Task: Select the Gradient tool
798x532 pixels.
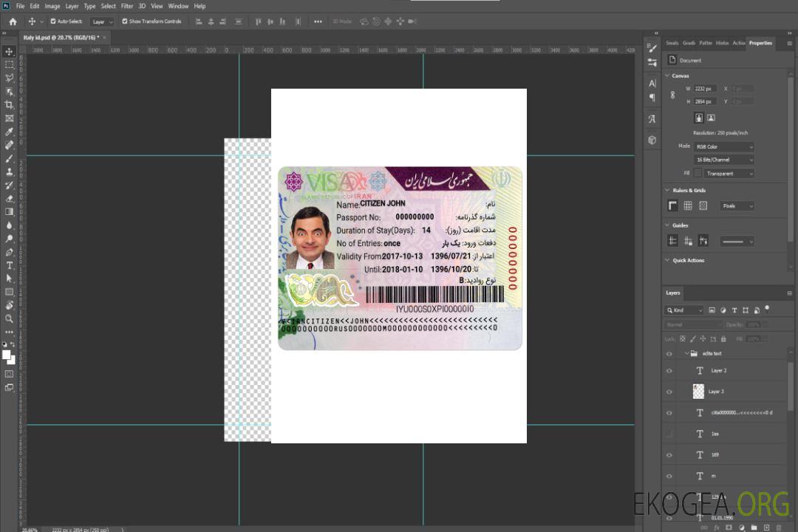Action: tap(9, 212)
